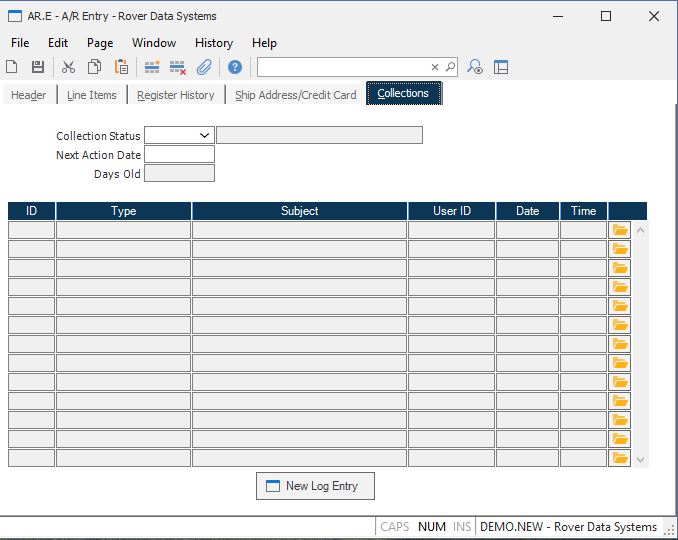This screenshot has height=540, width=678.
Task: Expand the Collection Status dropdown
Action: (x=204, y=135)
